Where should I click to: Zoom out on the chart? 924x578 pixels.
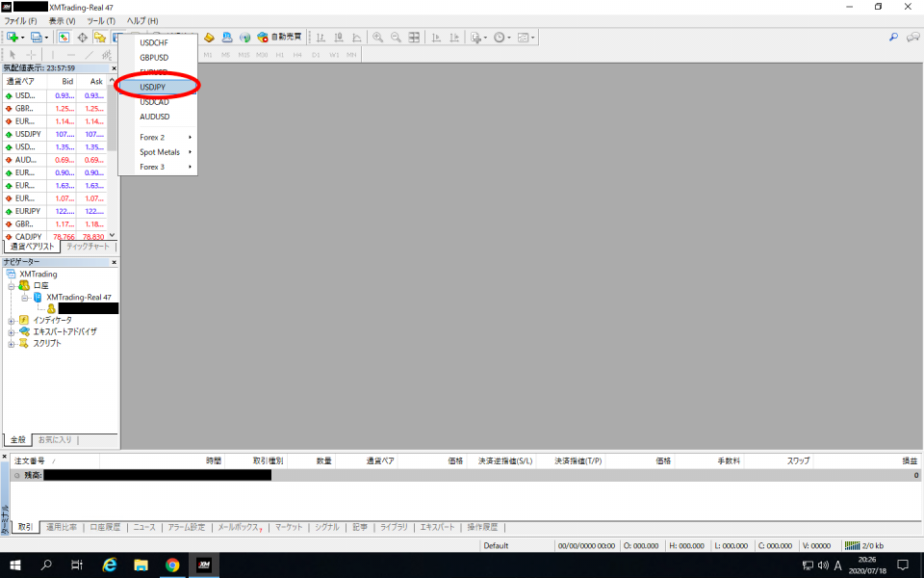click(x=396, y=38)
